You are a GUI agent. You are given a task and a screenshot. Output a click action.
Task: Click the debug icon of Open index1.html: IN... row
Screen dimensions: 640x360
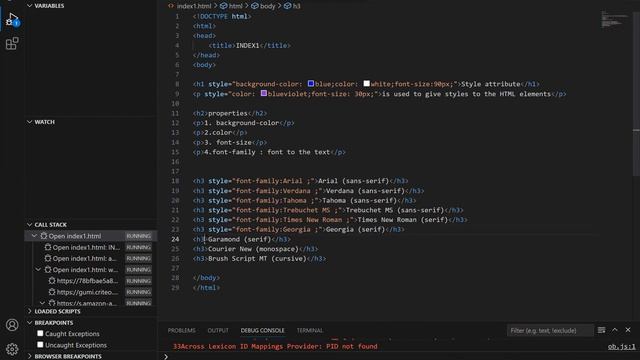[x=48, y=247]
